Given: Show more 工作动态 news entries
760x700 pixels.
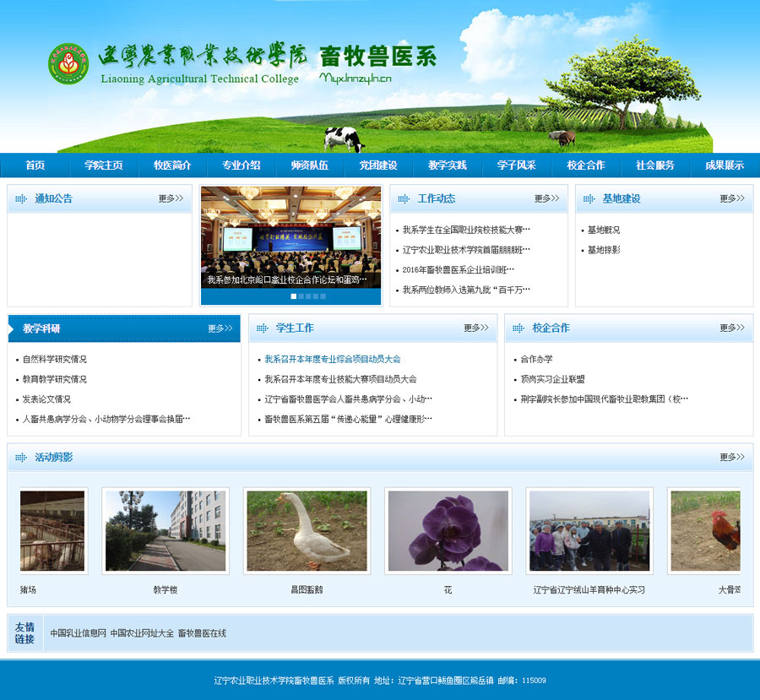Looking at the screenshot, I should pyautogui.click(x=546, y=199).
